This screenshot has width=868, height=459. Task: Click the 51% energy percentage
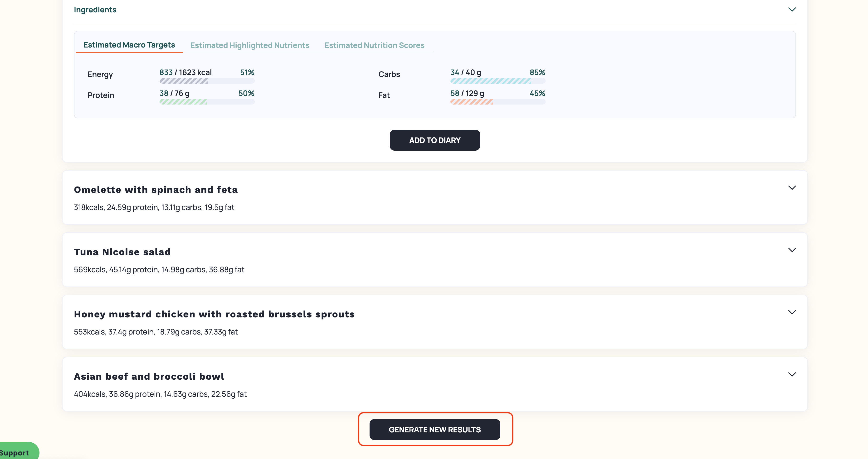247,72
